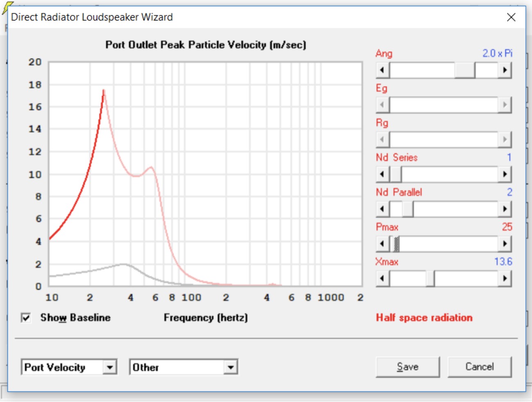
Task: Increase Nd Parallel with right arrow
Action: pos(505,209)
